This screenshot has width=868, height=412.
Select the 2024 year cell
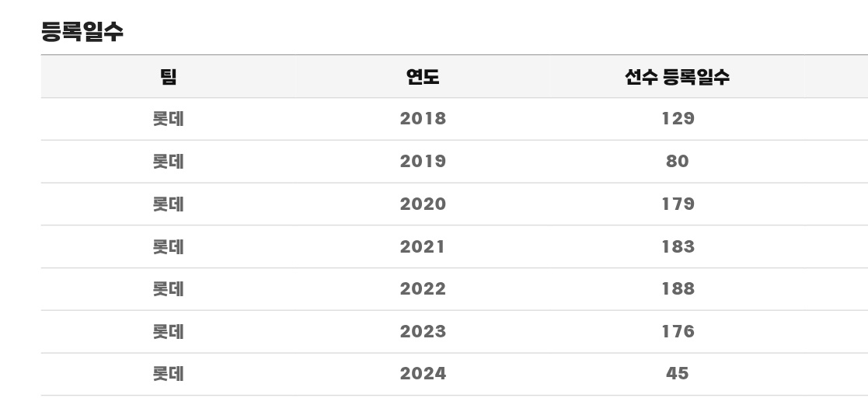pyautogui.click(x=423, y=374)
